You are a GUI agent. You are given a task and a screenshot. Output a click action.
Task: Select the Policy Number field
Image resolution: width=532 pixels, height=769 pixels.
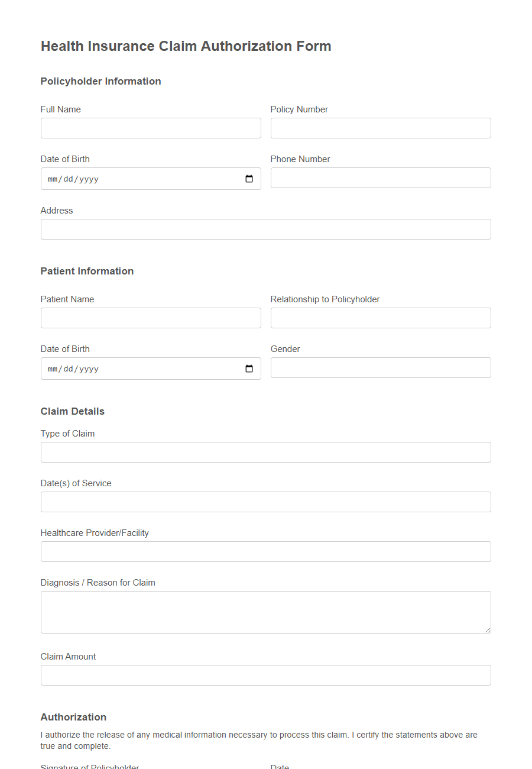click(x=380, y=128)
